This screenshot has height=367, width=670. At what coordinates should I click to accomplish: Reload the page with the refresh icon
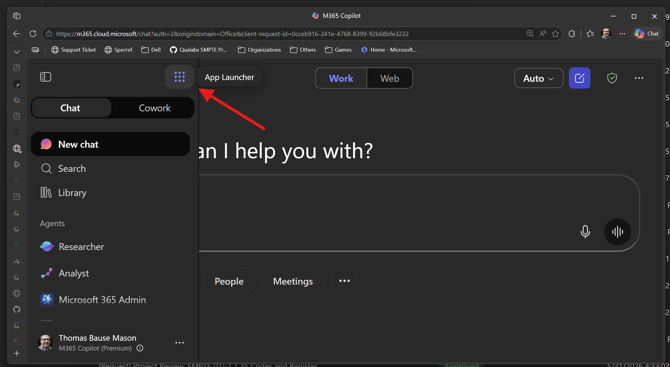(x=33, y=34)
